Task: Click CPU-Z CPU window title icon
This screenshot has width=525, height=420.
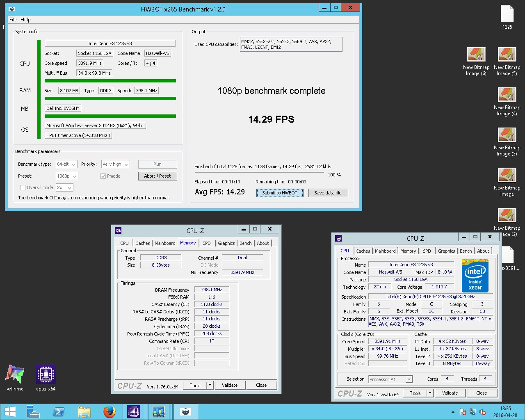Action: 338,238
